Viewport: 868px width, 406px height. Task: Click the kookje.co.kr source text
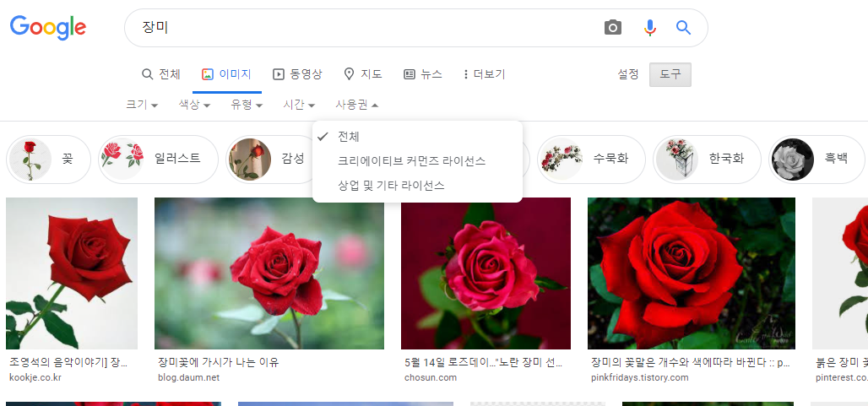(x=36, y=378)
